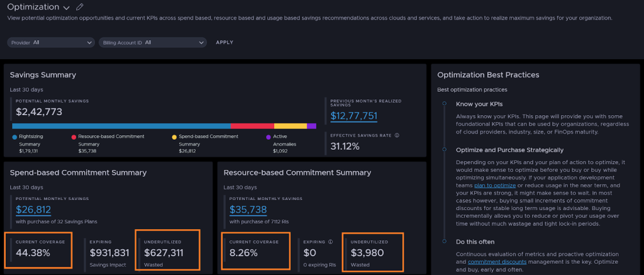Click the blue Rightsizing legend dot

click(14, 136)
